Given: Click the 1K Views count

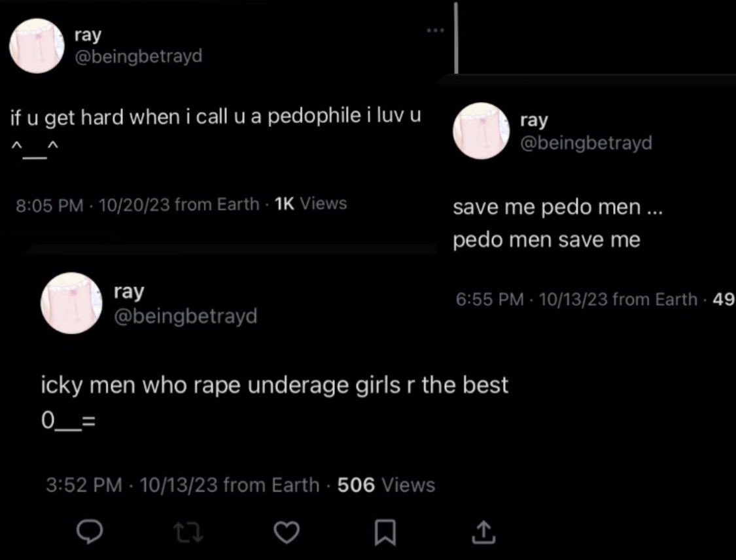Looking at the screenshot, I should point(311,204).
